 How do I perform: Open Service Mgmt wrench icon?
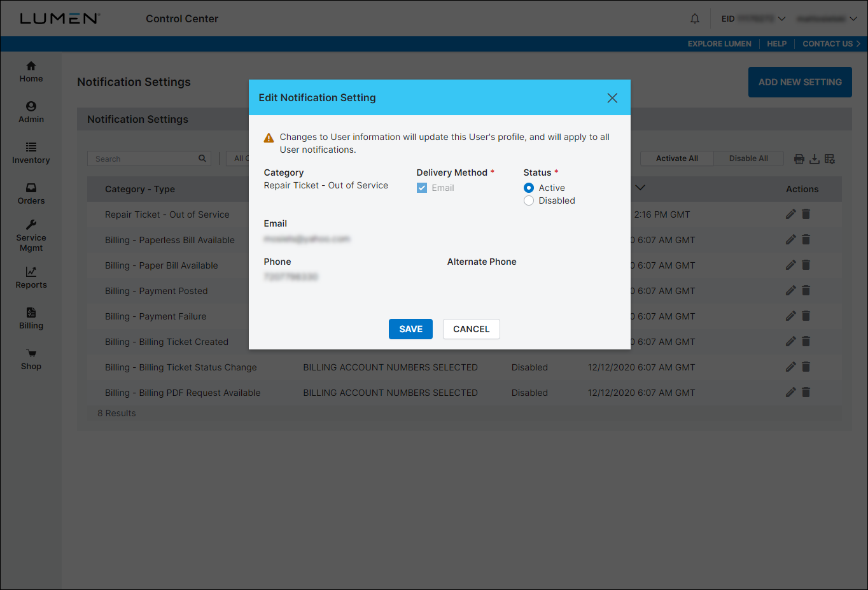[x=31, y=225]
